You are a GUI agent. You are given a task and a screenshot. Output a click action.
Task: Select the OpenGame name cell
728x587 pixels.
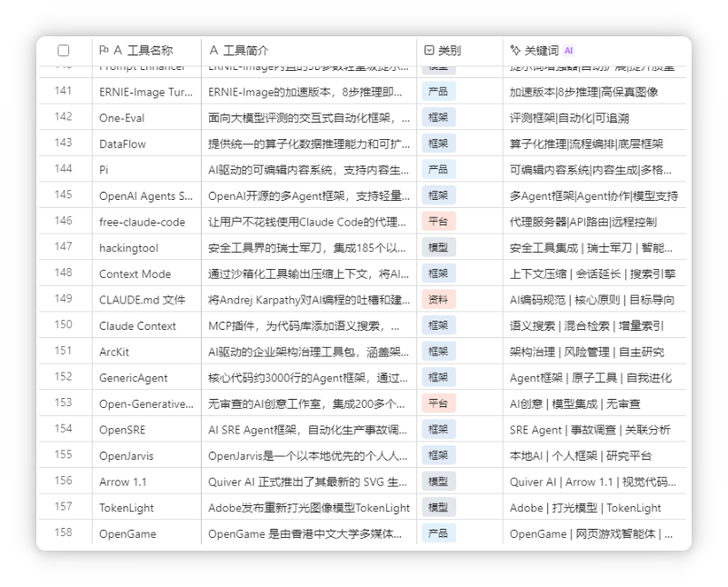click(146, 533)
